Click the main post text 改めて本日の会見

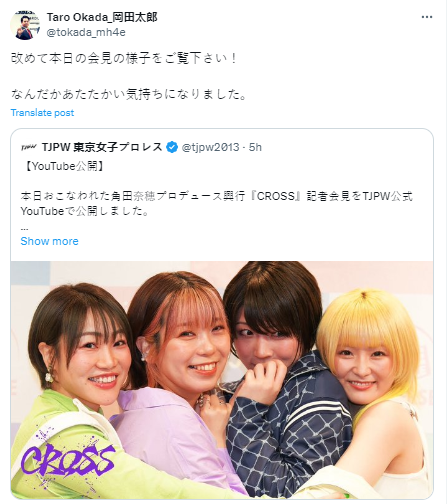pos(124,58)
